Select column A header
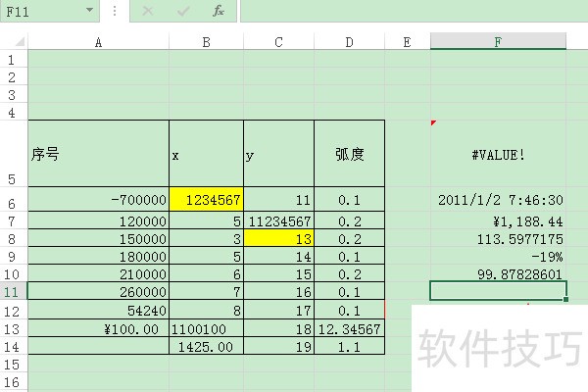This screenshot has height=392, width=588. tap(98, 41)
